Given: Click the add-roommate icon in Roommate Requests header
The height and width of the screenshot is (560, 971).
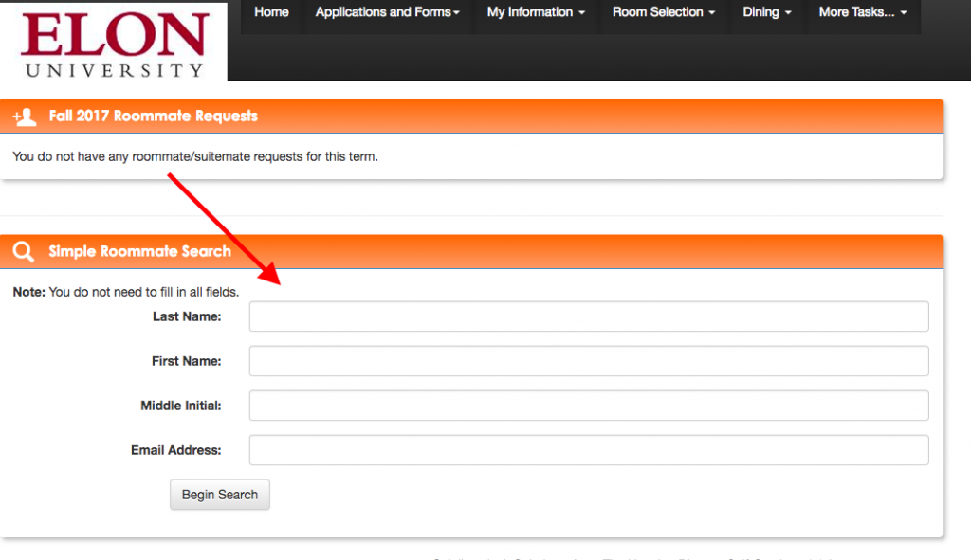Looking at the screenshot, I should coord(25,117).
